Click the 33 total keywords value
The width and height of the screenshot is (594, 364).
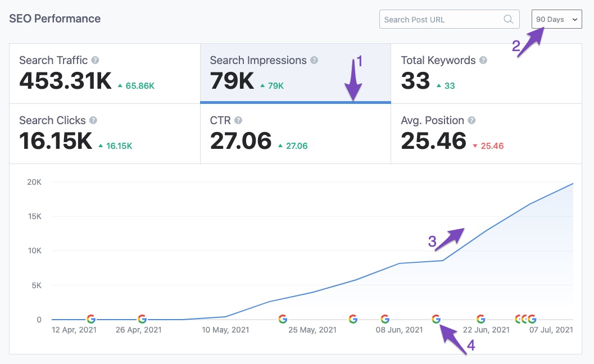[x=415, y=81]
